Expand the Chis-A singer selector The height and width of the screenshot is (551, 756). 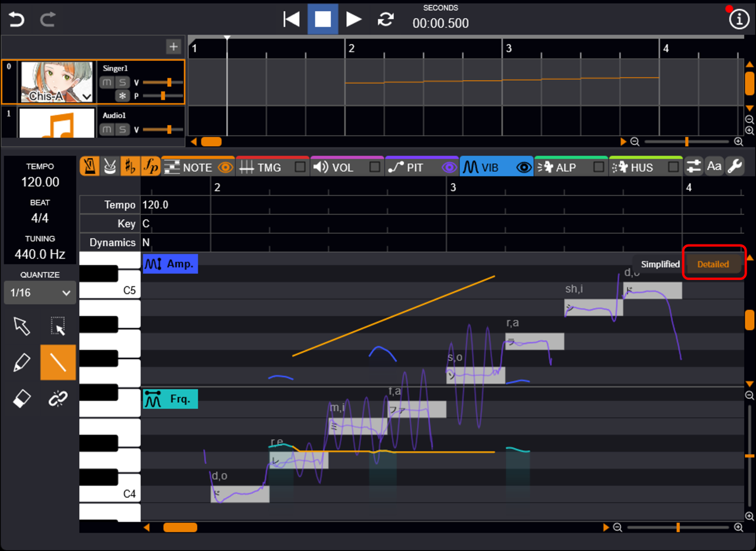click(x=87, y=96)
